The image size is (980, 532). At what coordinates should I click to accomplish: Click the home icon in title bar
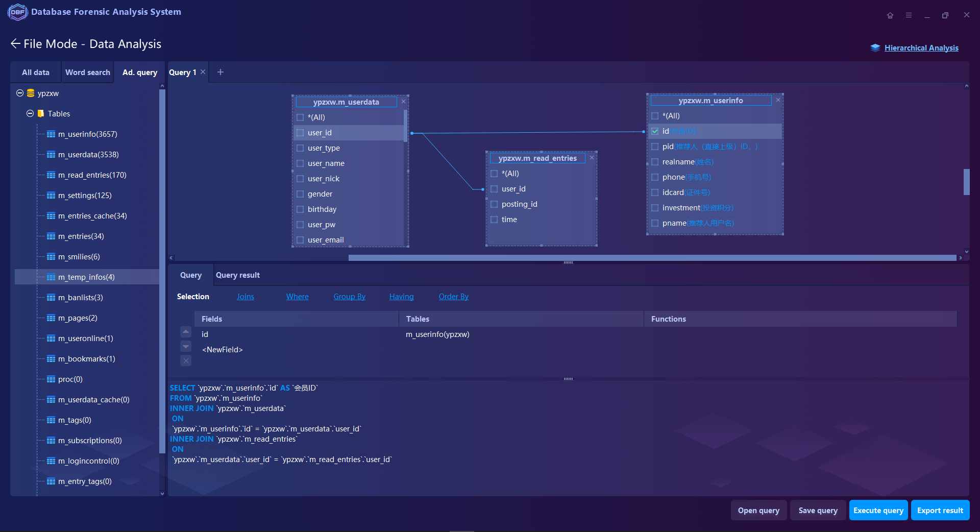click(x=890, y=15)
